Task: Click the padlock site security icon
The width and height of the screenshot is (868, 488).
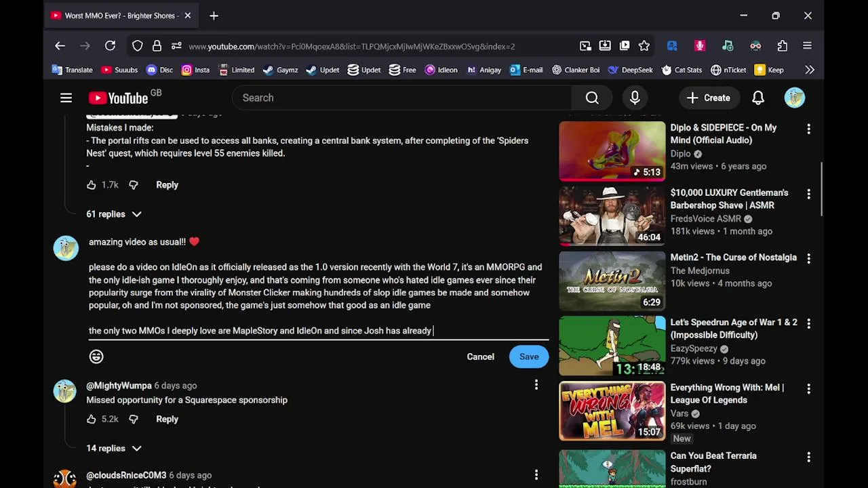Action: [157, 46]
